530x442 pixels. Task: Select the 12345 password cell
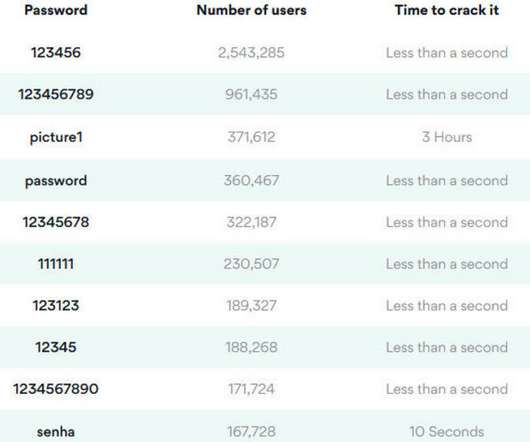tap(56, 347)
